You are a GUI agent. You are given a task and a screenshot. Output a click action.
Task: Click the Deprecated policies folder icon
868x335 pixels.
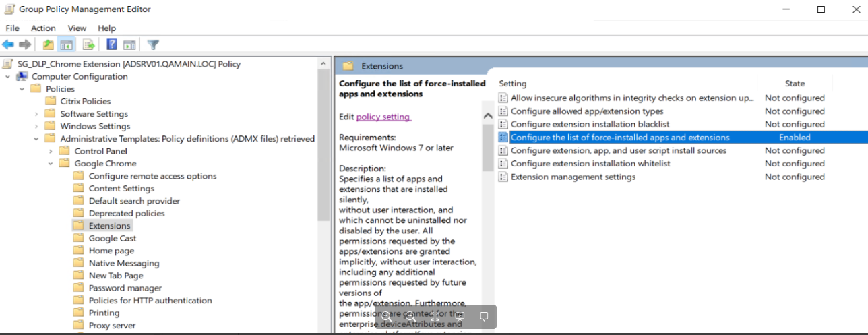pos(79,213)
